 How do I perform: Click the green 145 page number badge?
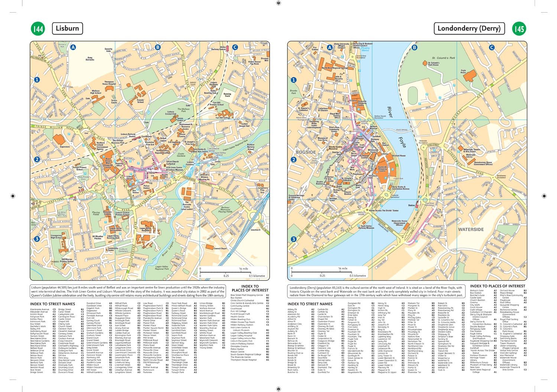pos(519,29)
